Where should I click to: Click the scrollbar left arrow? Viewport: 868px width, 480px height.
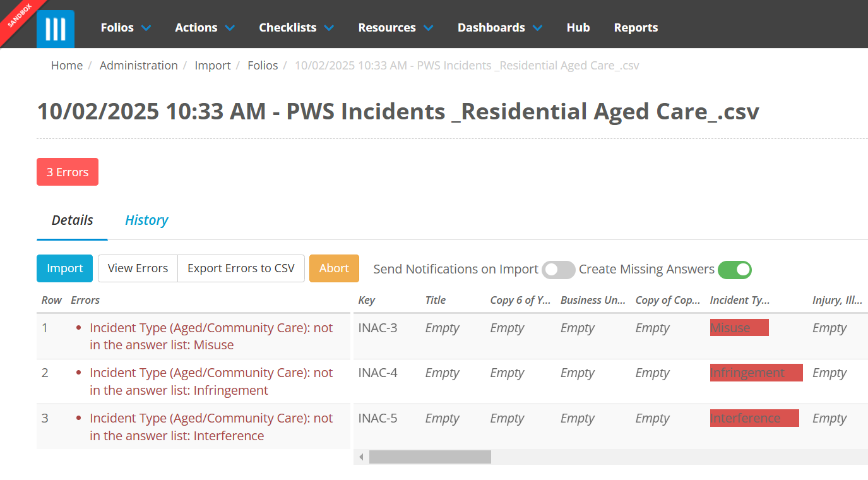[361, 457]
